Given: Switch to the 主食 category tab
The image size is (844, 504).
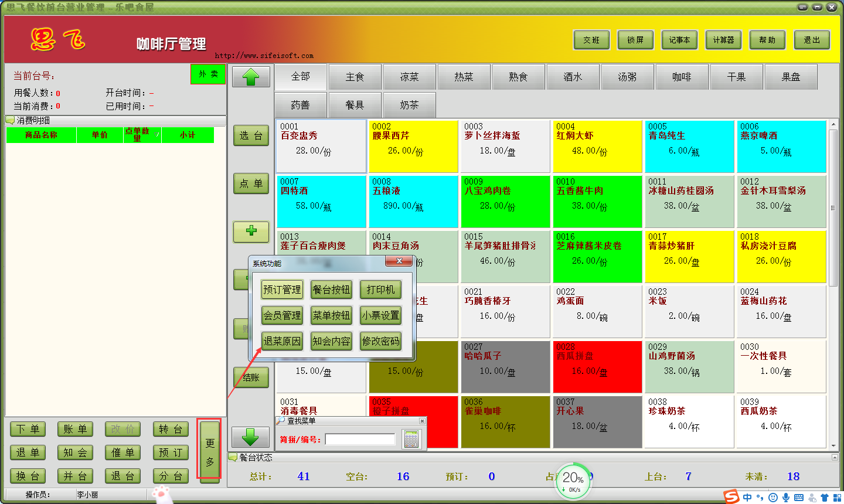Looking at the screenshot, I should pyautogui.click(x=355, y=77).
